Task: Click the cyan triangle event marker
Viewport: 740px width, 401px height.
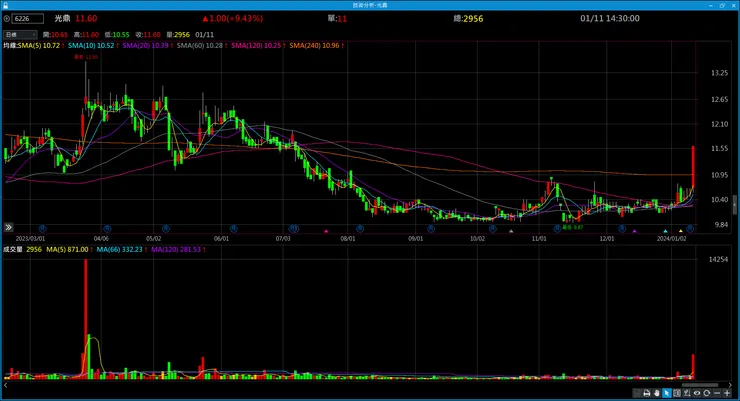Action: click(x=665, y=231)
